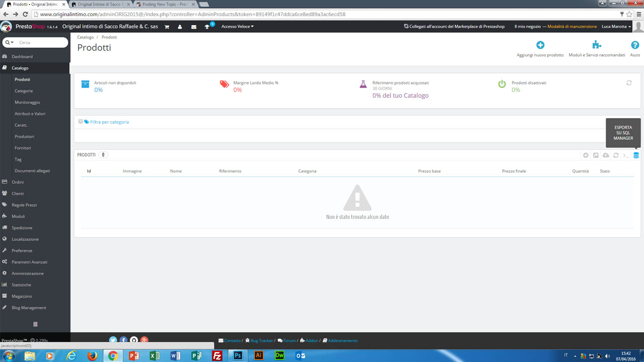The height and width of the screenshot is (362, 644).
Task: Open the trophy notifications icon
Action: click(207, 27)
